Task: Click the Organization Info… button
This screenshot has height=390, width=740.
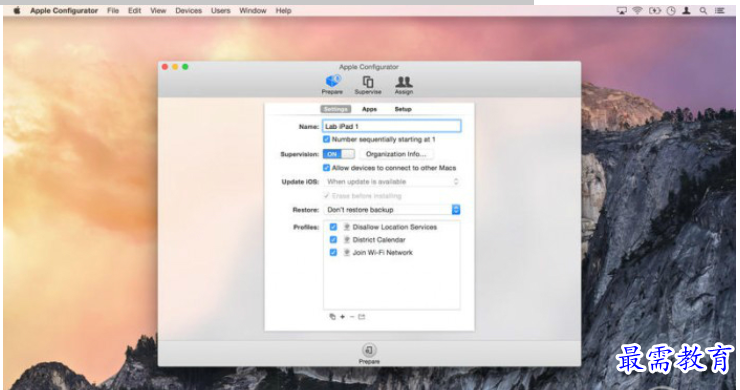Action: (x=396, y=154)
